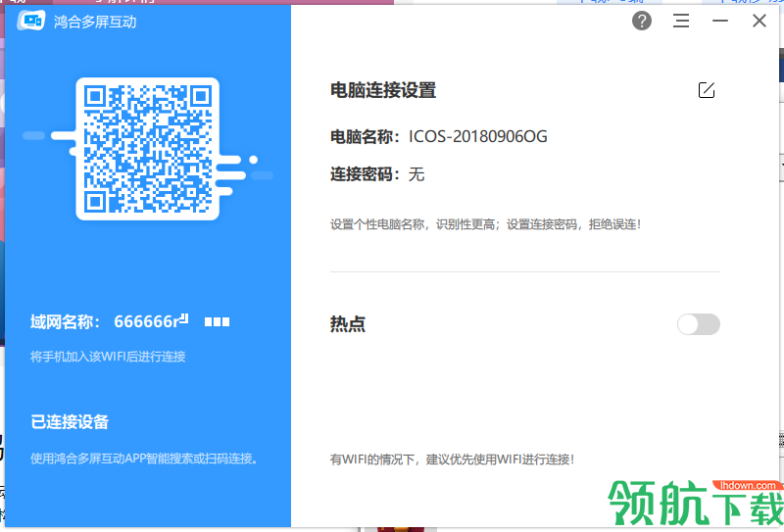This screenshot has height=532, width=784.
Task: Toggle the 热点 hotspot switch
Action: point(698,324)
